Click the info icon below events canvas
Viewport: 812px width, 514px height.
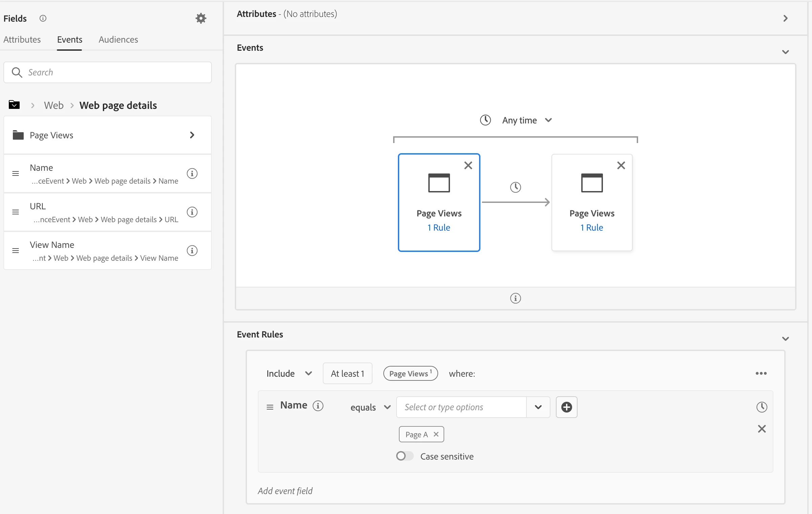click(x=515, y=298)
